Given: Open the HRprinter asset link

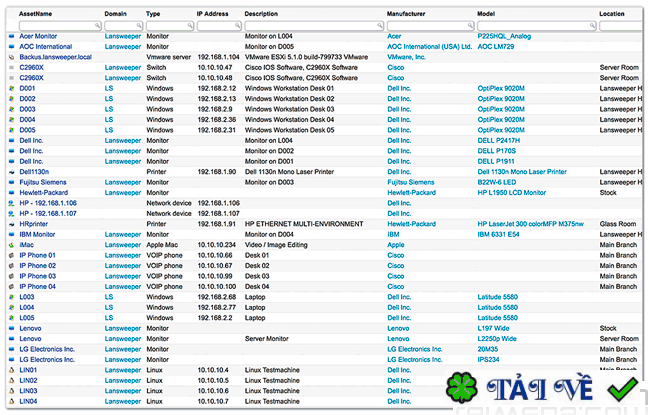Looking at the screenshot, I should pyautogui.click(x=34, y=224).
